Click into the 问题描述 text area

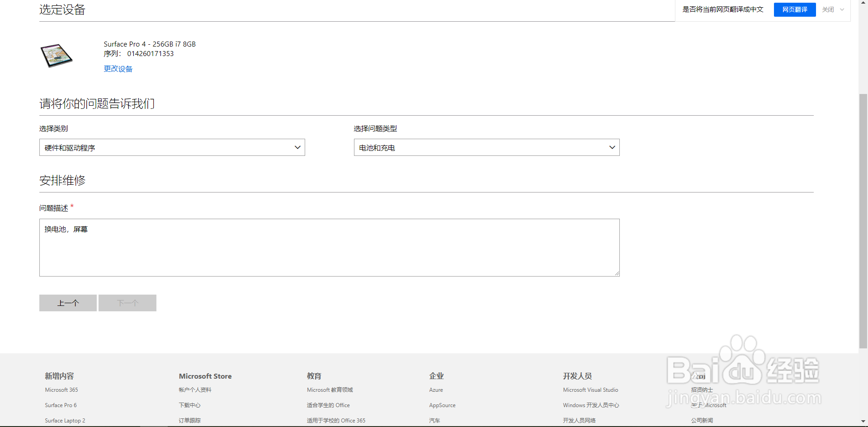pos(329,248)
